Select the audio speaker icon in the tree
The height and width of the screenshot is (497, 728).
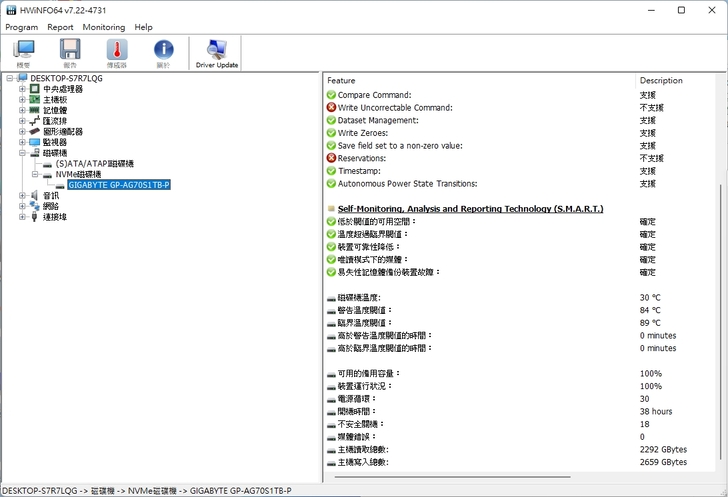pyautogui.click(x=35, y=196)
